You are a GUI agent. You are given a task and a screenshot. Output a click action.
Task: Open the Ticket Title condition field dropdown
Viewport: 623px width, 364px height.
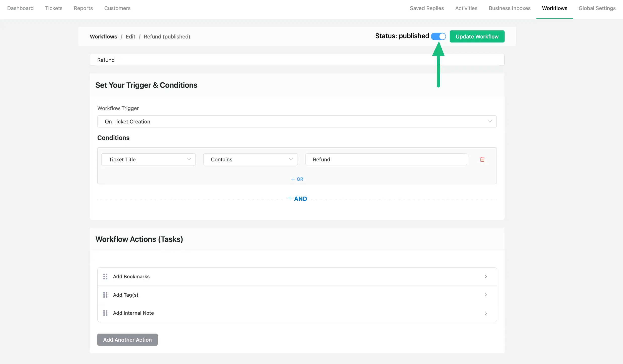[149, 159]
